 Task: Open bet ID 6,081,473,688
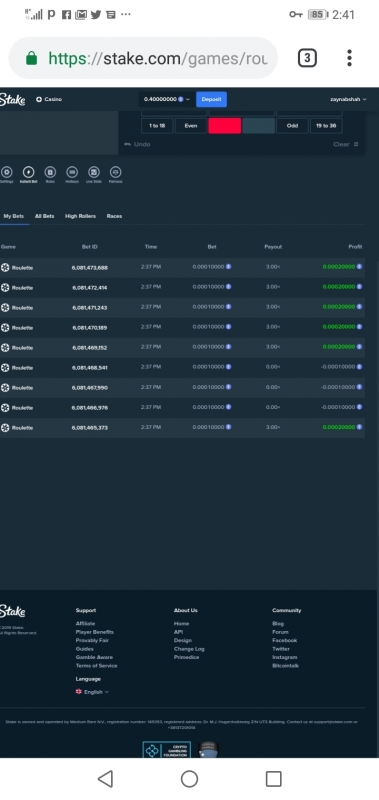(90, 268)
